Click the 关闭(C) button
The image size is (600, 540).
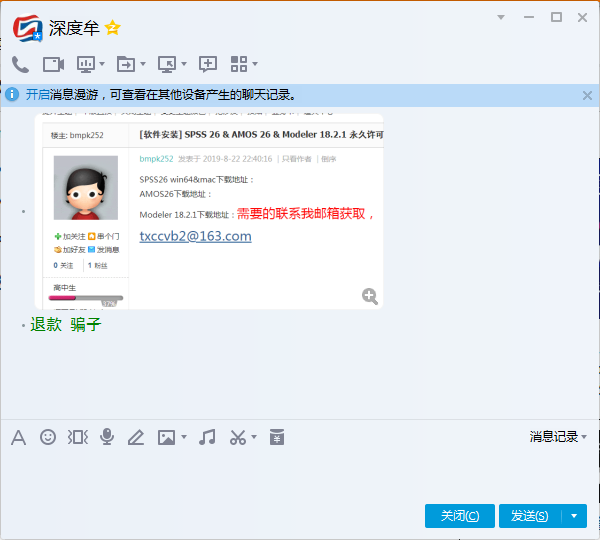[x=460, y=516]
